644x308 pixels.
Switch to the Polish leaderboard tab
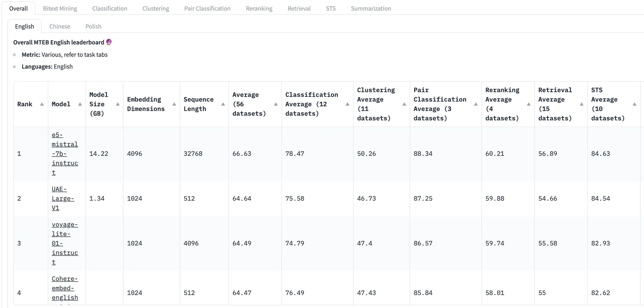93,26
